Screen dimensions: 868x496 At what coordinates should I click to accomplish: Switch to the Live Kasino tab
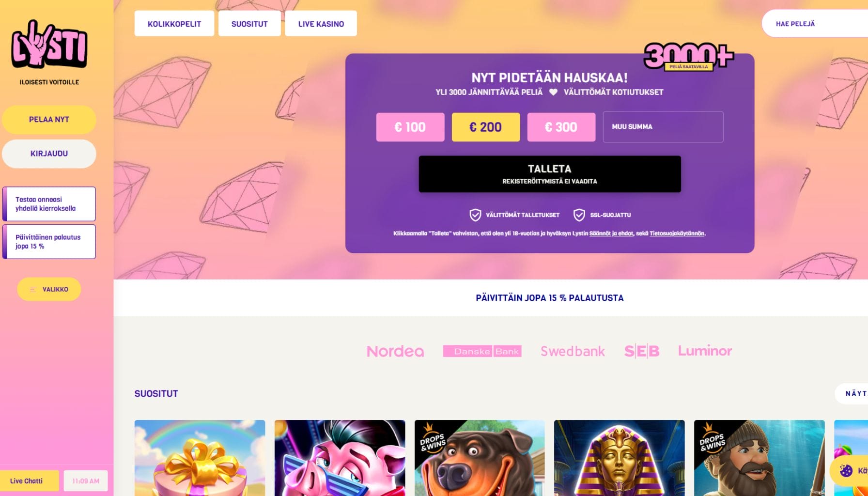pos(321,23)
